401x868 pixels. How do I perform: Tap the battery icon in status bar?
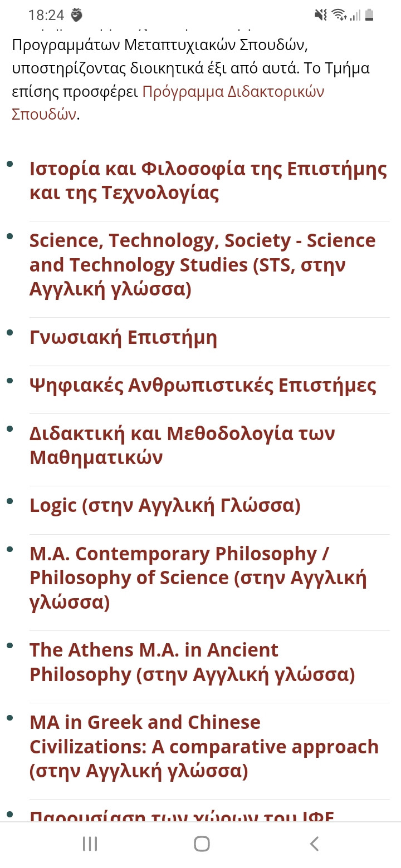coord(370,15)
